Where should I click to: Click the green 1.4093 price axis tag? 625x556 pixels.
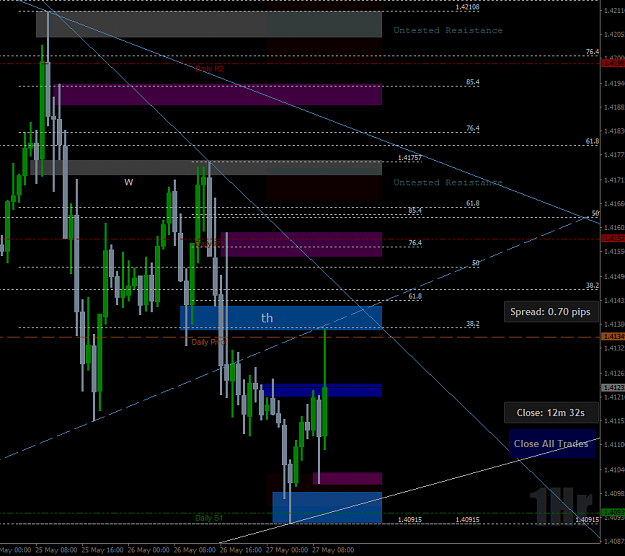613,513
